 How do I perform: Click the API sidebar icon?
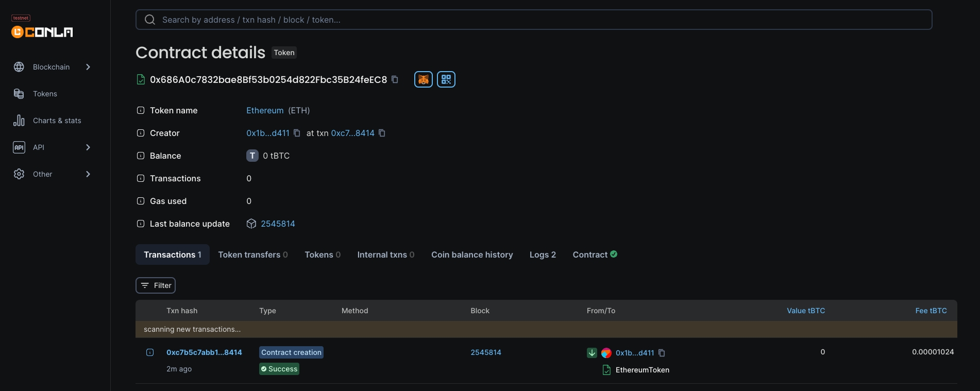pos(19,147)
